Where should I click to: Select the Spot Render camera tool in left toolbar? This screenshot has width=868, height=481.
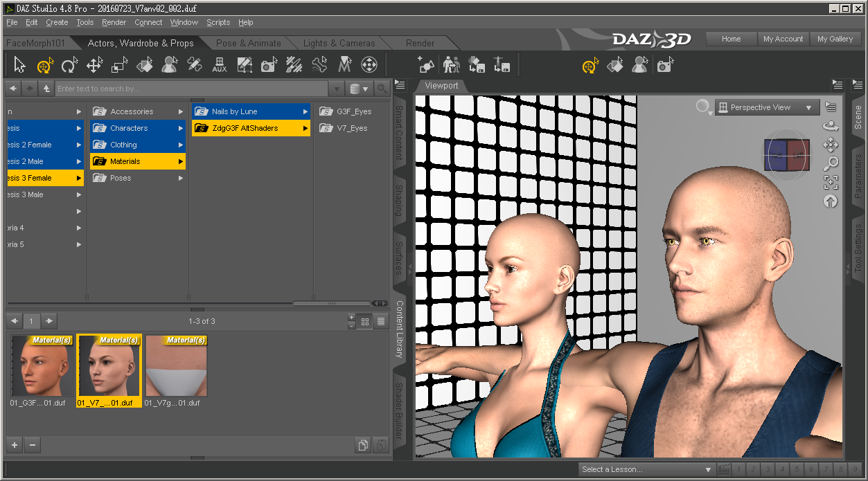[x=269, y=66]
